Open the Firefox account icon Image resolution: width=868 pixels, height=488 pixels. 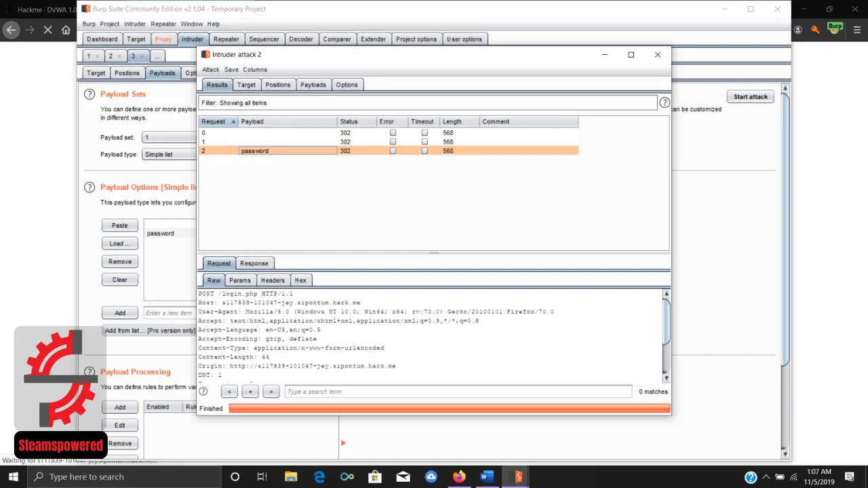click(x=798, y=30)
